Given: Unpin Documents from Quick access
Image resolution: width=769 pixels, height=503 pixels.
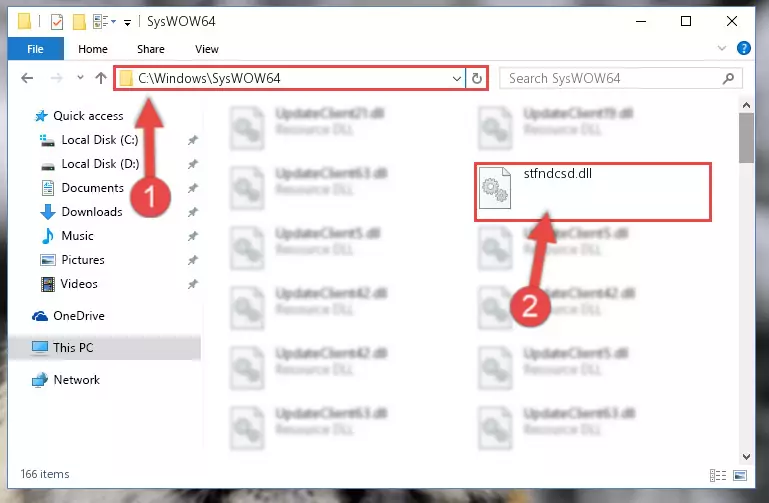Looking at the screenshot, I should pos(193,188).
